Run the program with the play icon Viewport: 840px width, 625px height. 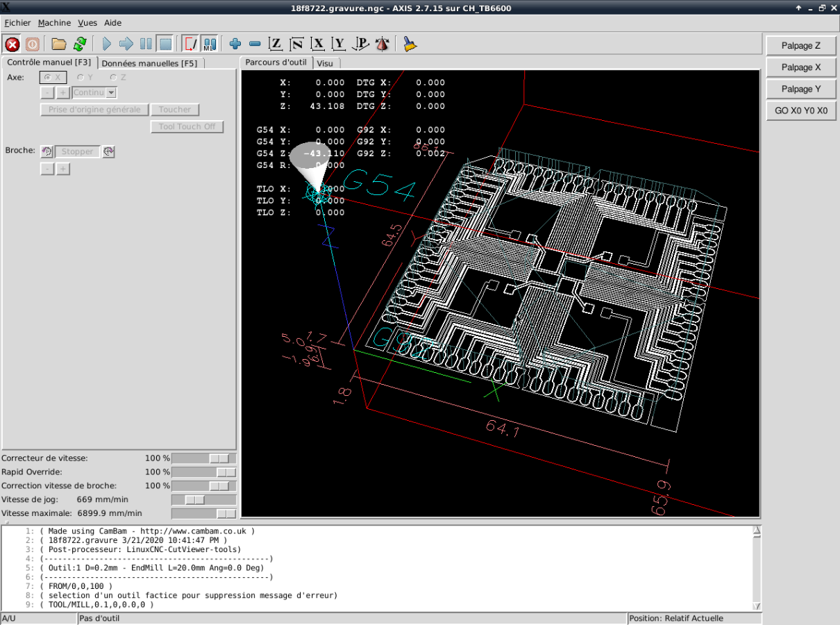coord(107,44)
